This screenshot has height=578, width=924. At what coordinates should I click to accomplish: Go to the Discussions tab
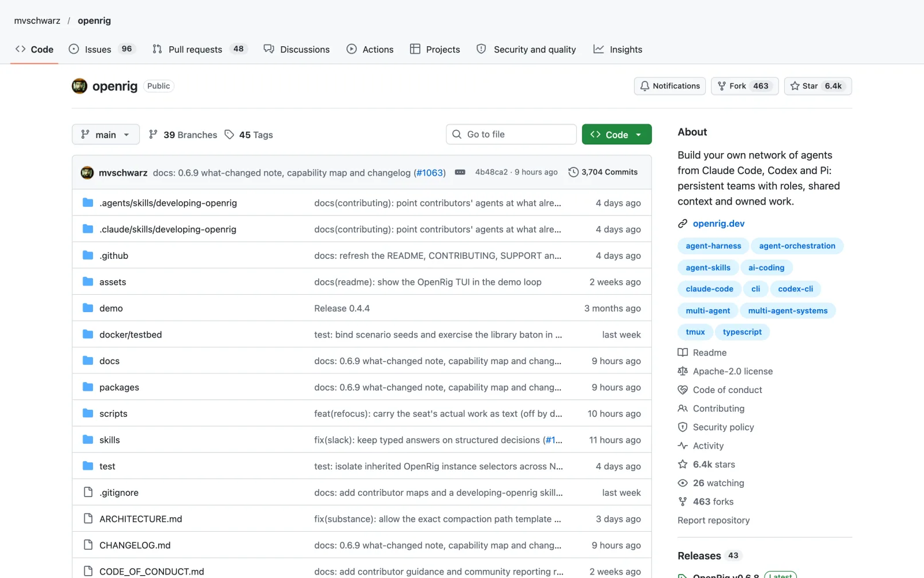(x=297, y=49)
